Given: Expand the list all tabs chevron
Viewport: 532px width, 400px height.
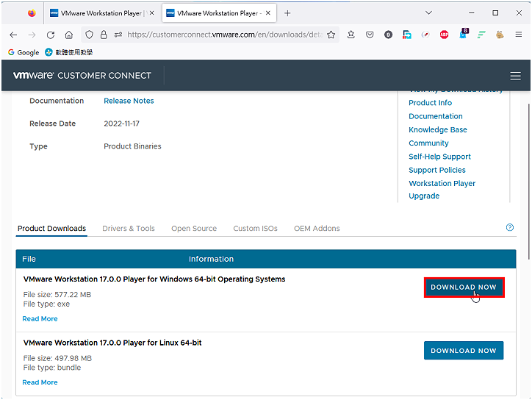Looking at the screenshot, I should click(x=428, y=13).
